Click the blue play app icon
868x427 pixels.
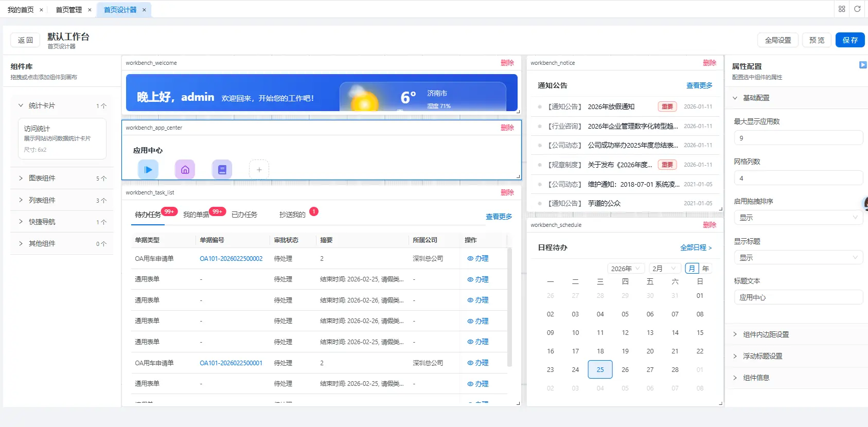[148, 169]
